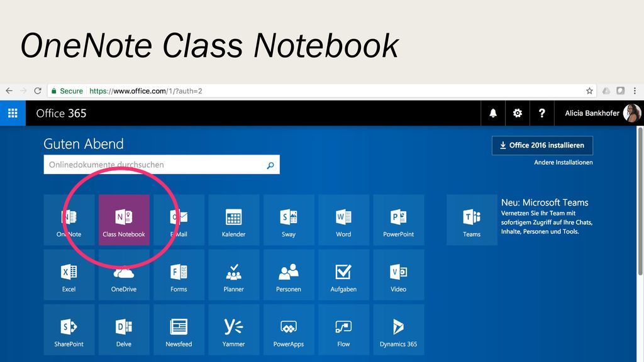
Task: Open the E-Mail app tile
Action: click(x=179, y=220)
